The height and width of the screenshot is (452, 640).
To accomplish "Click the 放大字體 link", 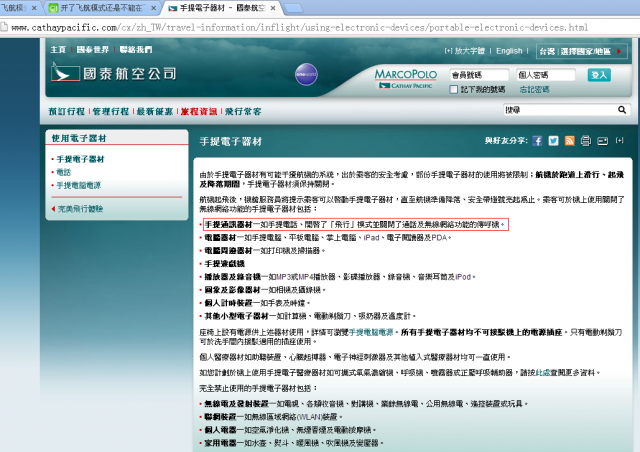I will click(464, 51).
